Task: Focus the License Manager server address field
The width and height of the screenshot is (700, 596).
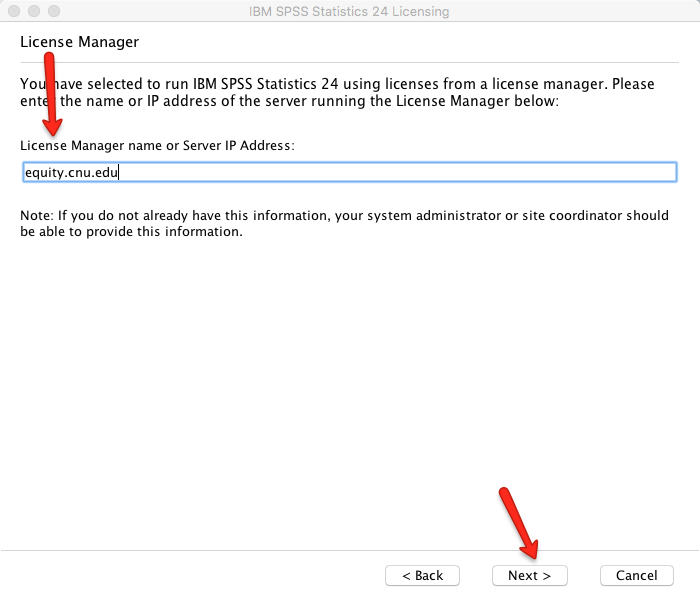Action: [x=350, y=172]
